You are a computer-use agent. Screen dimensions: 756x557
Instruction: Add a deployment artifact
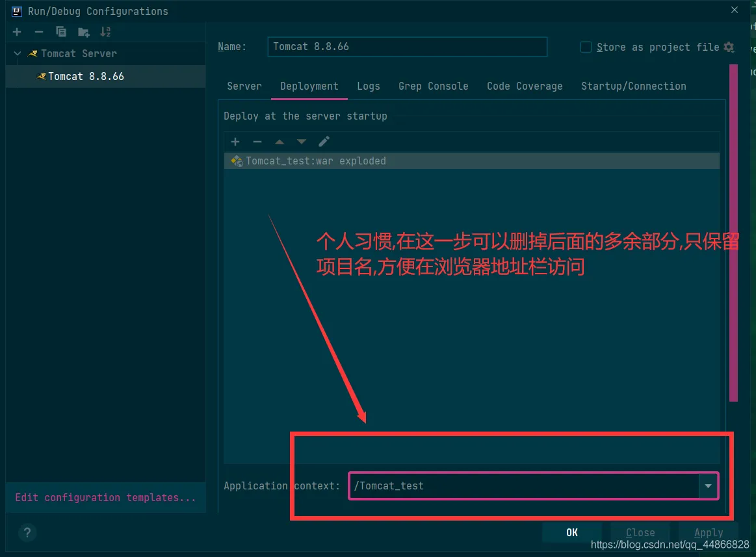pos(235,142)
